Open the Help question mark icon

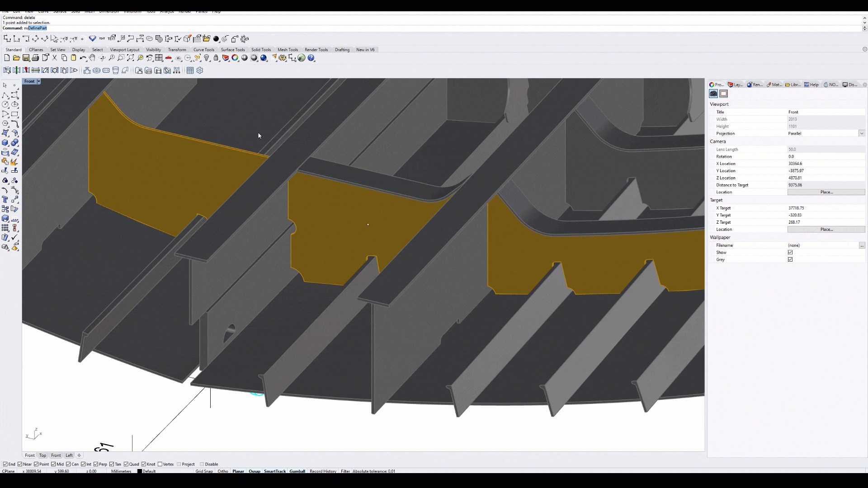click(311, 58)
